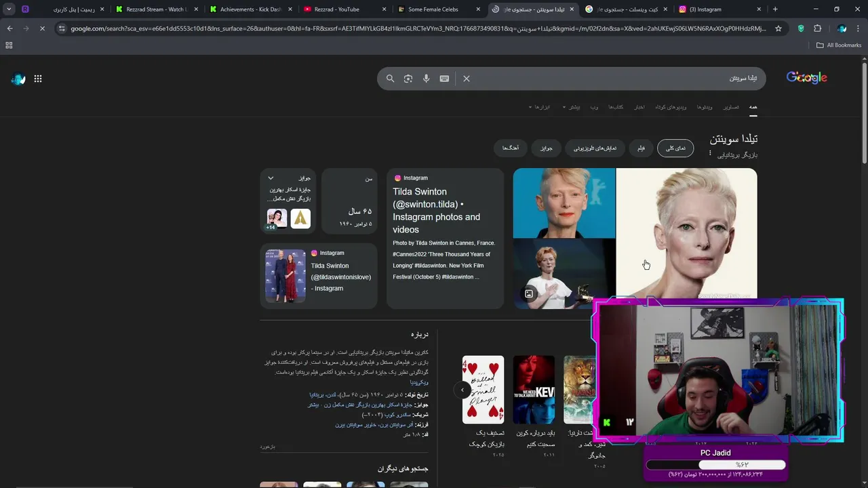The image size is (868, 488).
Task: Click the image gallery icon on the photo
Action: pos(529,293)
